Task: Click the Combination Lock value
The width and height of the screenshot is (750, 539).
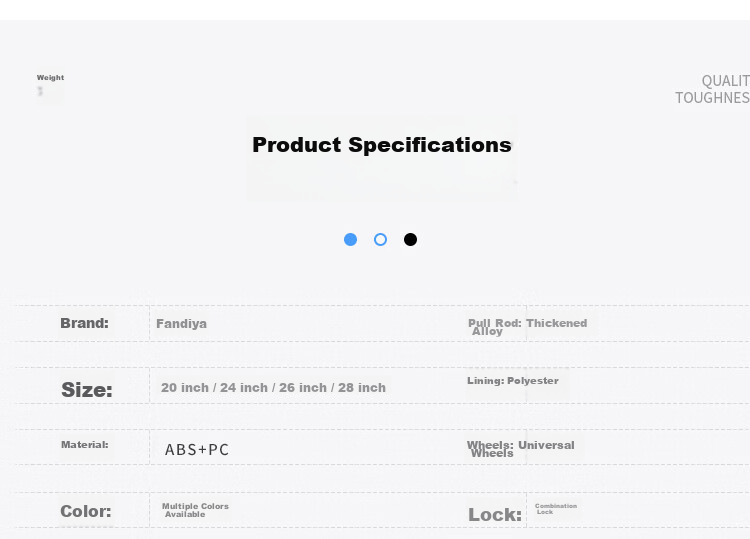Action: [556, 509]
